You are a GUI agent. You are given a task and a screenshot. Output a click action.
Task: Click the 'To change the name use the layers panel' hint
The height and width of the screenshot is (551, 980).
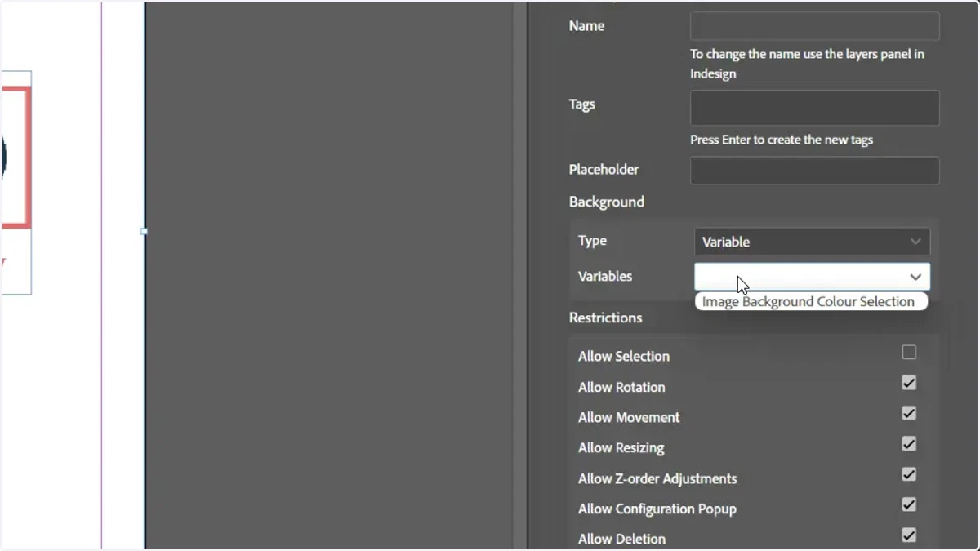point(807,64)
